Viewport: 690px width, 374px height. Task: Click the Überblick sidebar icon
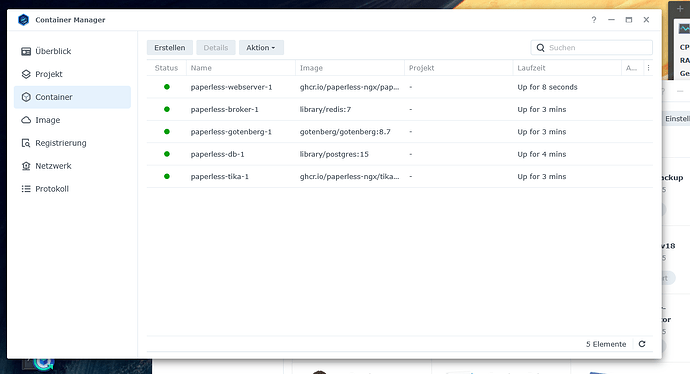pos(26,51)
